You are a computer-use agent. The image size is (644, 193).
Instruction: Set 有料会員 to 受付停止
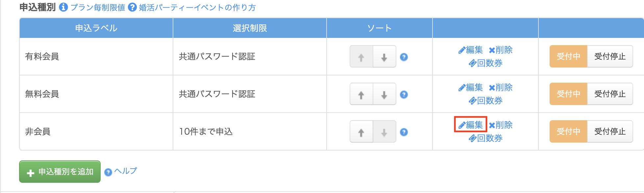tap(610, 56)
